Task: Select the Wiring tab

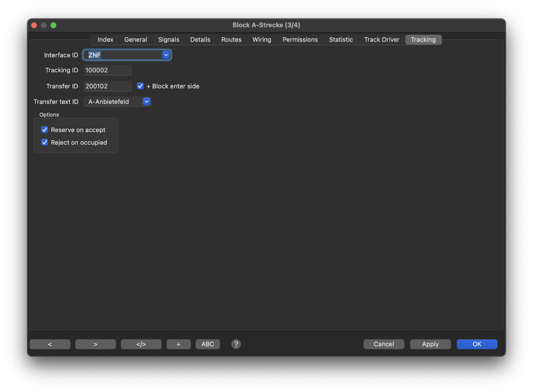Action: coord(261,39)
